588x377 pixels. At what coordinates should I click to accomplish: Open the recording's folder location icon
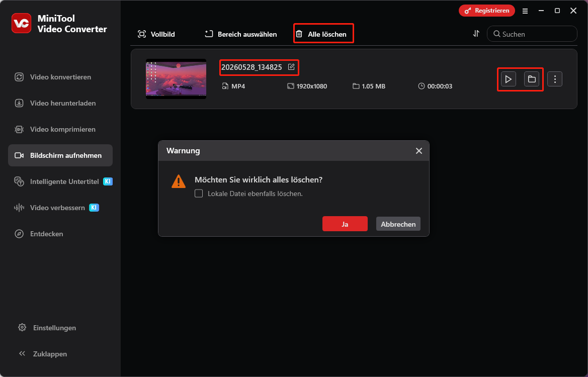click(x=531, y=79)
